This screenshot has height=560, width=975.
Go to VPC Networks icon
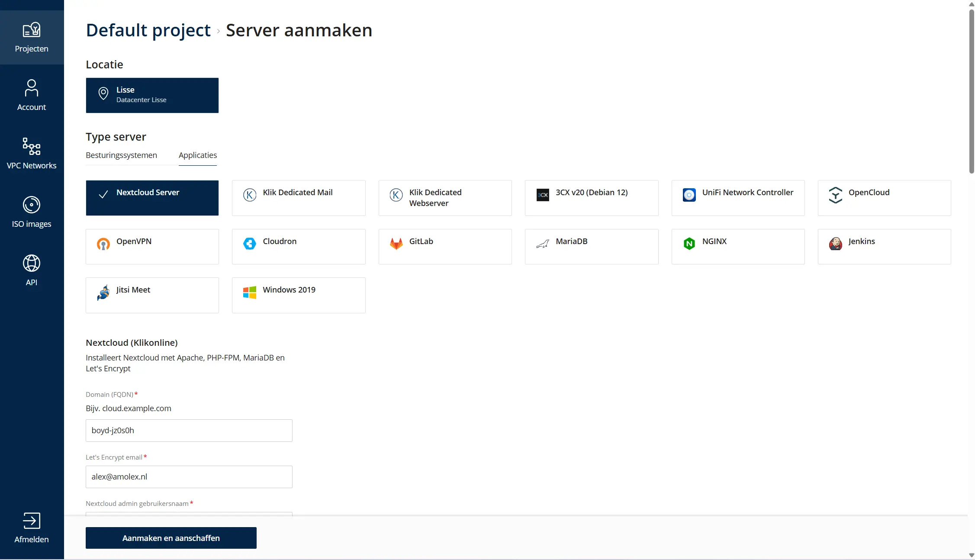tap(32, 146)
